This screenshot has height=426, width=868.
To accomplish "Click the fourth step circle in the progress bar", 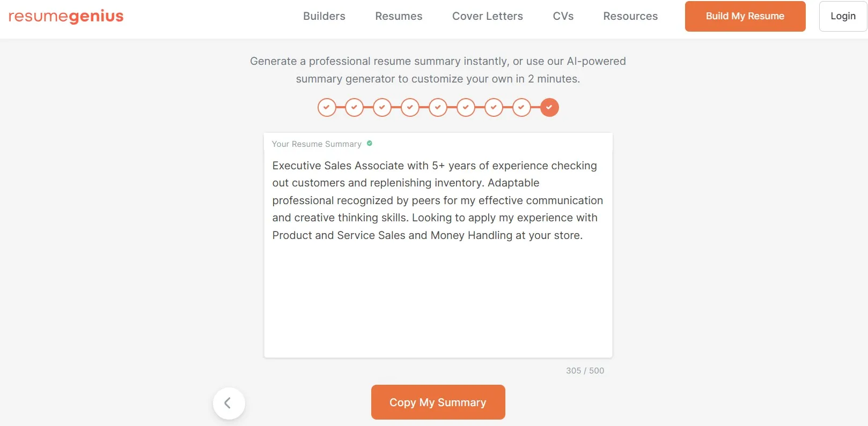I will [410, 107].
